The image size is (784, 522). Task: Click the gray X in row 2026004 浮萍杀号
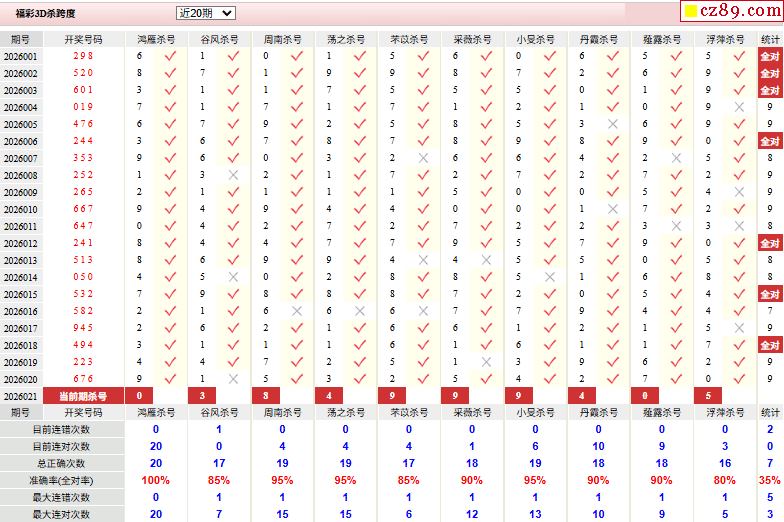click(739, 107)
